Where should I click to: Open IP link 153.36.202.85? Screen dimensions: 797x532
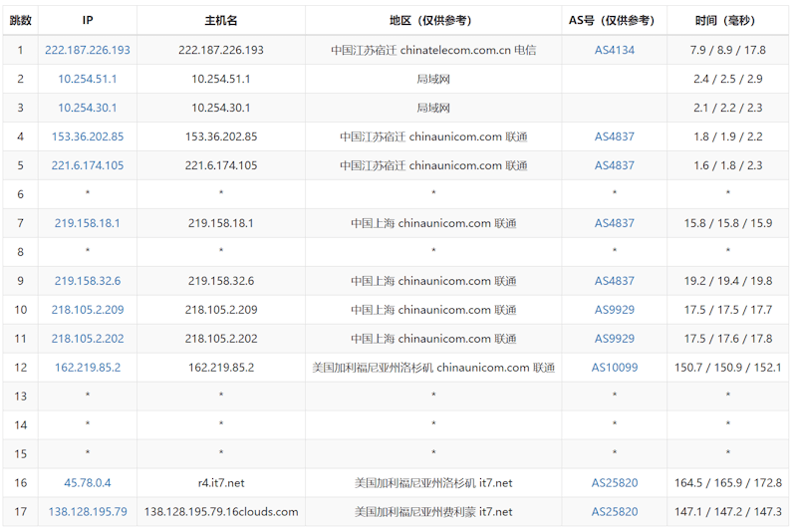click(88, 136)
